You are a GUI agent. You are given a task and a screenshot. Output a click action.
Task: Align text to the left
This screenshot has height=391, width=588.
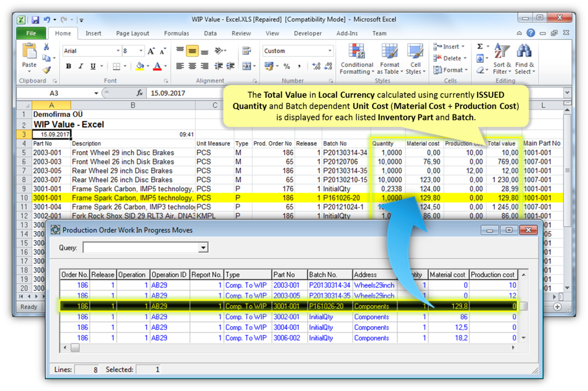[180, 66]
